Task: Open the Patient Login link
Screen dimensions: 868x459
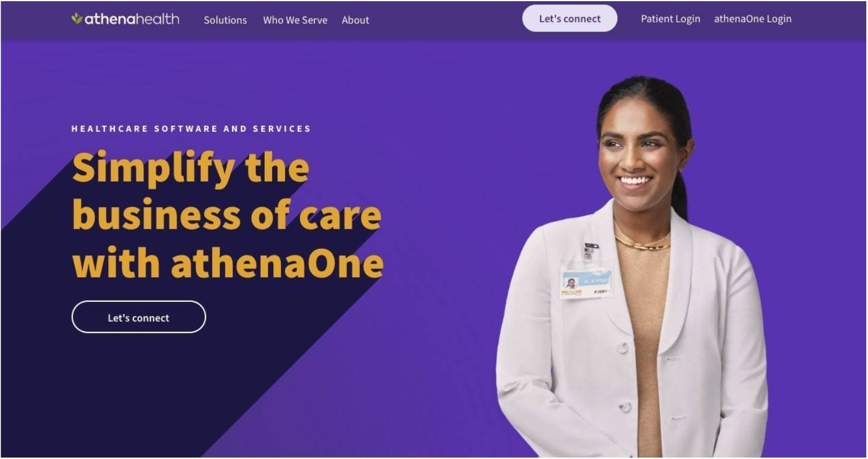Action: pyautogui.click(x=670, y=19)
